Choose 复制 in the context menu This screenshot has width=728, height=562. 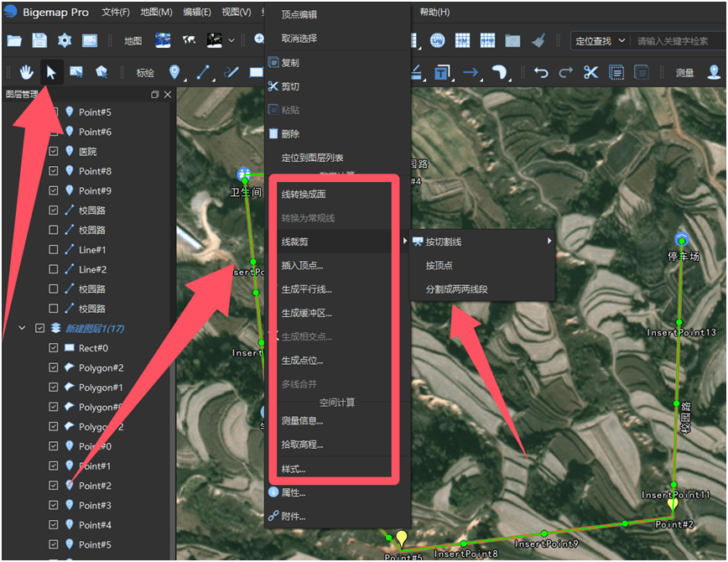(x=337, y=63)
